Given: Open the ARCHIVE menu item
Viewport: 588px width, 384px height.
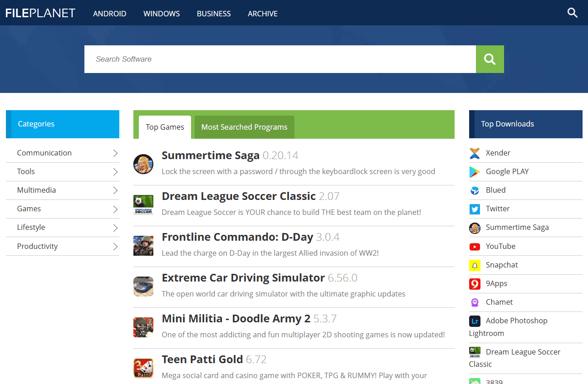Looking at the screenshot, I should click(262, 14).
